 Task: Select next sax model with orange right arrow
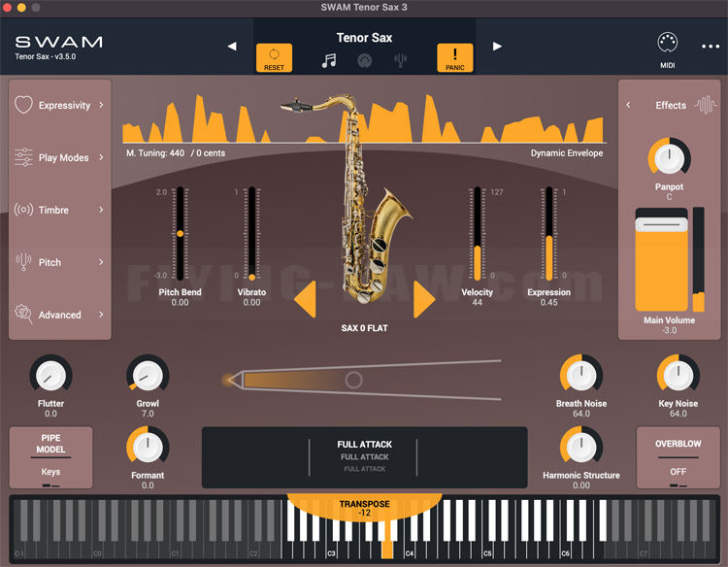point(424,299)
